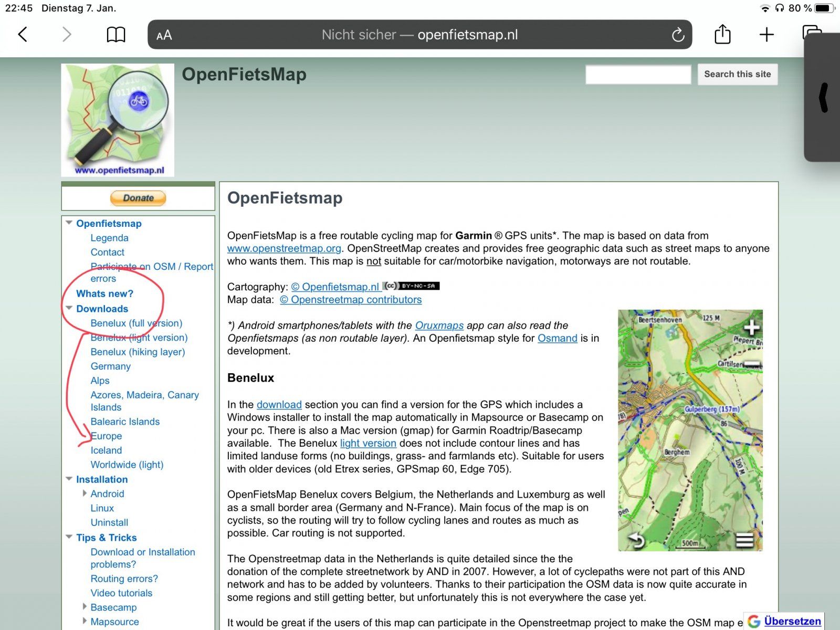Click the OpenFietsMap logo image

pyautogui.click(x=118, y=120)
